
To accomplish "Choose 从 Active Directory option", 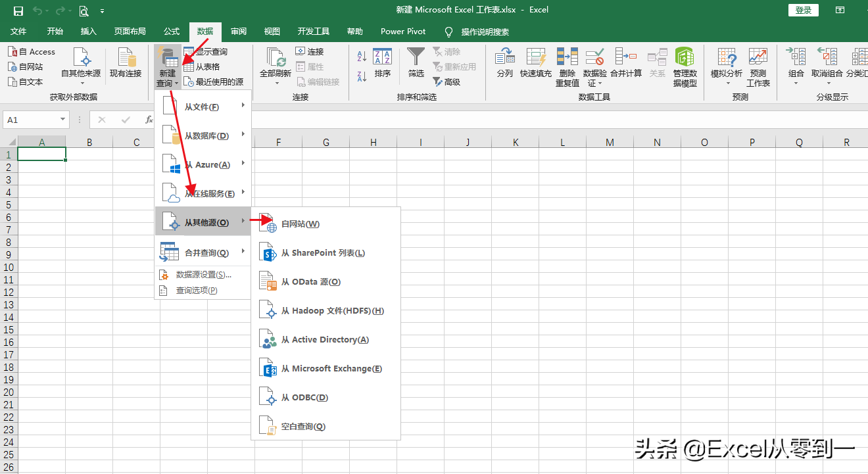I will click(326, 340).
